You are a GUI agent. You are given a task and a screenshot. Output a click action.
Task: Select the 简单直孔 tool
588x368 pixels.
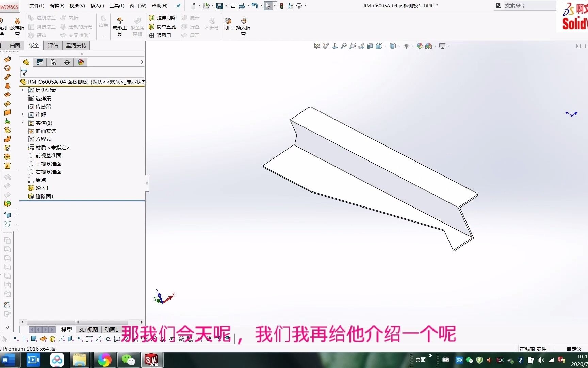[163, 26]
